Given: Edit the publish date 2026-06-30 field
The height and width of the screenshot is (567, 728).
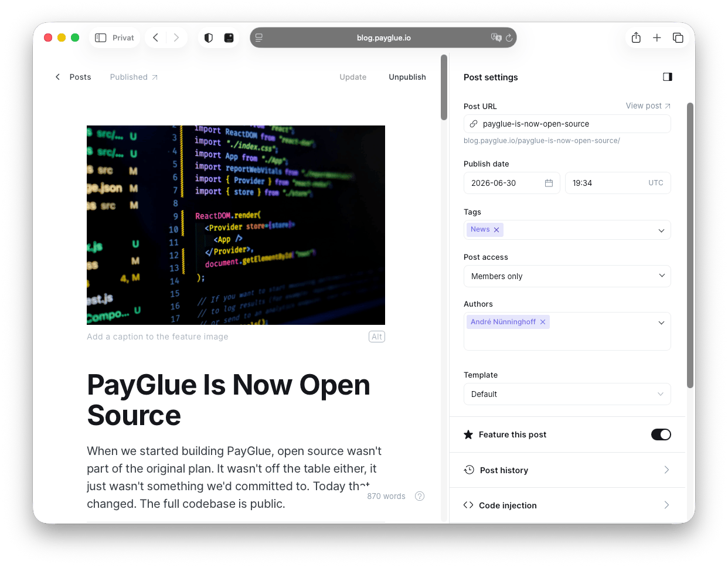Looking at the screenshot, I should (x=512, y=183).
